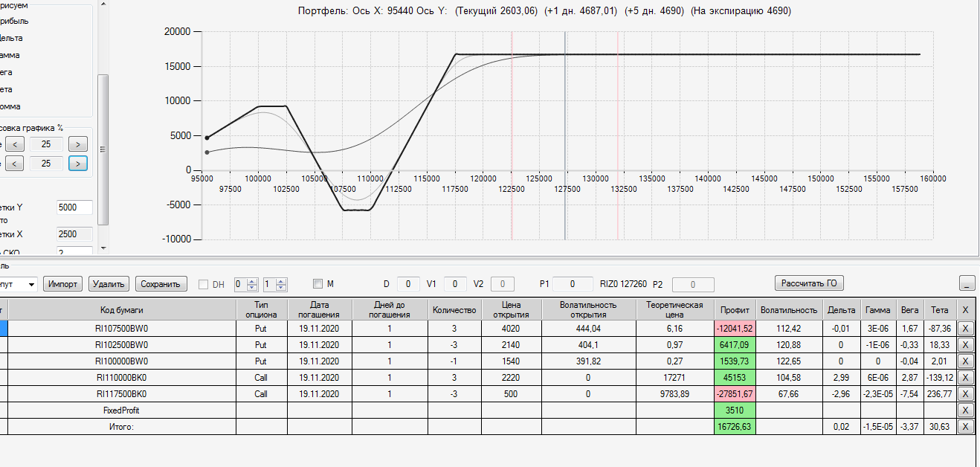Click pink vertical line near 132500

point(618,134)
